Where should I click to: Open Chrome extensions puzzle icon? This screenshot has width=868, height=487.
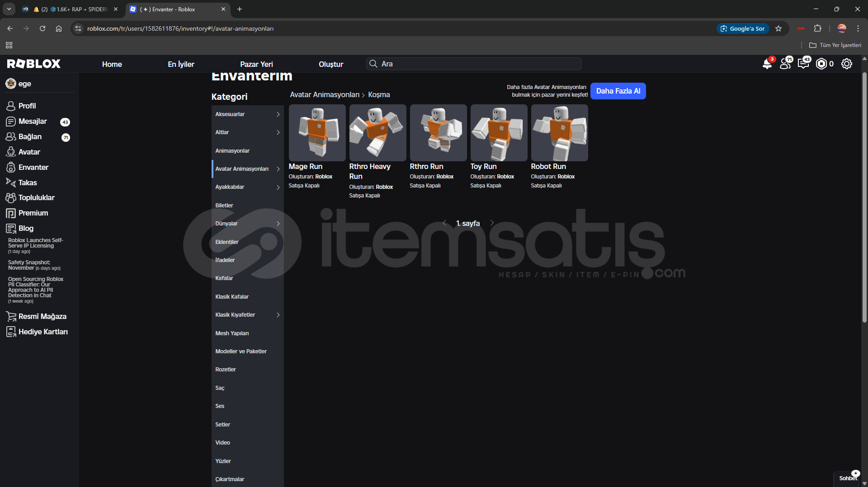click(817, 28)
